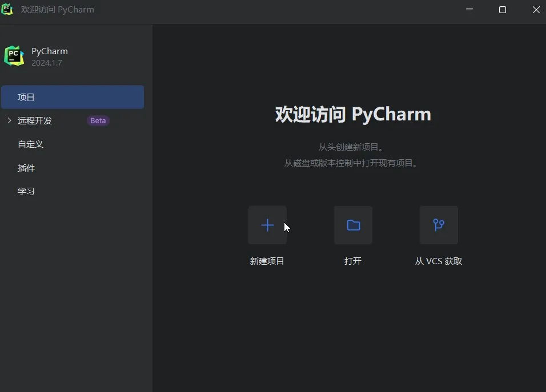Click the Open folder icon
The width and height of the screenshot is (546, 392).
click(x=353, y=225)
